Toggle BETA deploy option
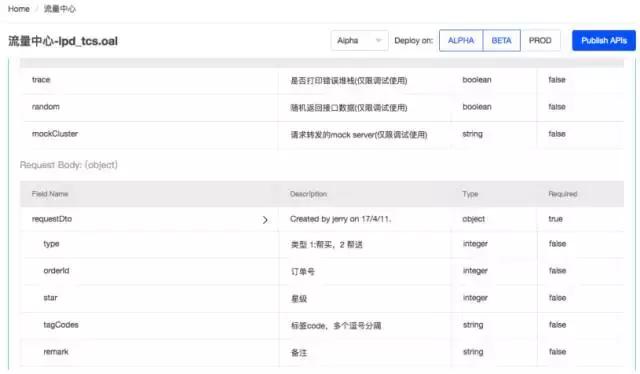 501,40
